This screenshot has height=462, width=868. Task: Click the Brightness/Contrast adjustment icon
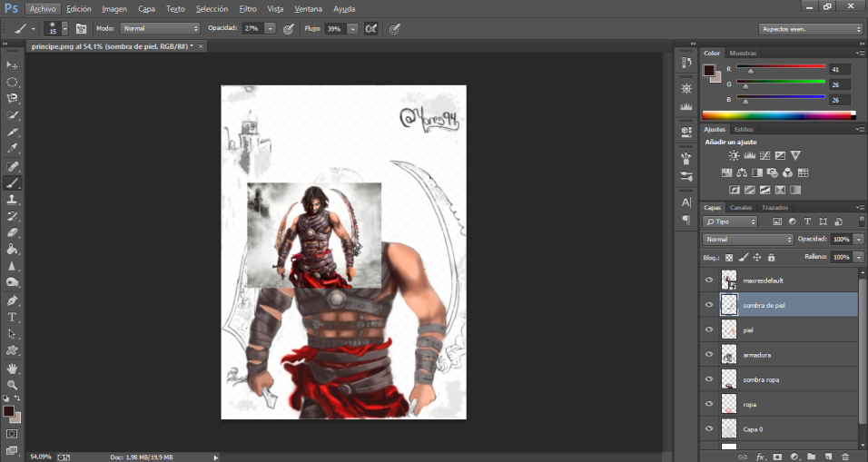coord(733,156)
